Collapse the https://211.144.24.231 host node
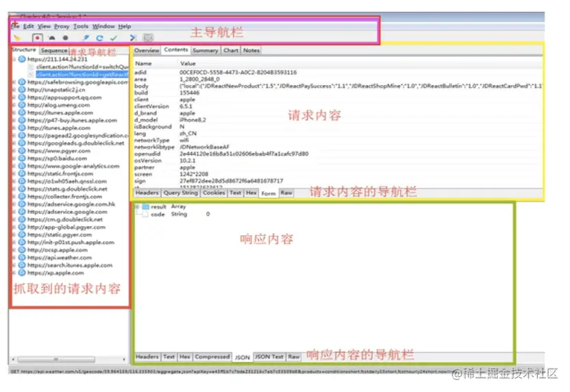The image size is (570, 392). (x=14, y=59)
